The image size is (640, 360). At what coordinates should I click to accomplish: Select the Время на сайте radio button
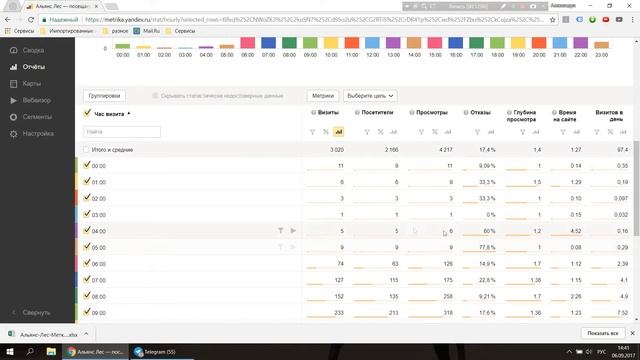pos(554,112)
